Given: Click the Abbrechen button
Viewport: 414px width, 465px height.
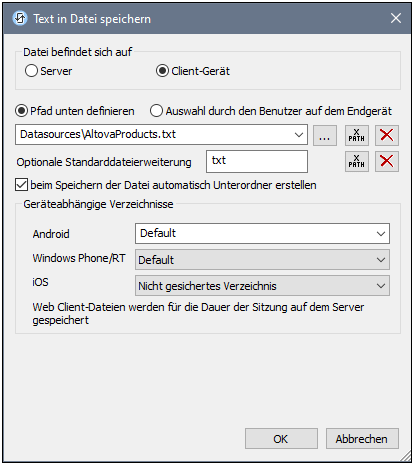Looking at the screenshot, I should tap(362, 439).
